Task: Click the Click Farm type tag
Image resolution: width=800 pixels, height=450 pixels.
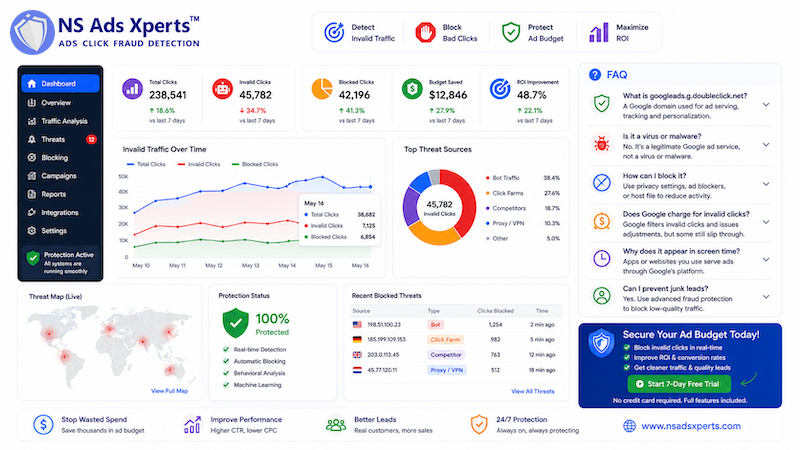Action: point(445,339)
